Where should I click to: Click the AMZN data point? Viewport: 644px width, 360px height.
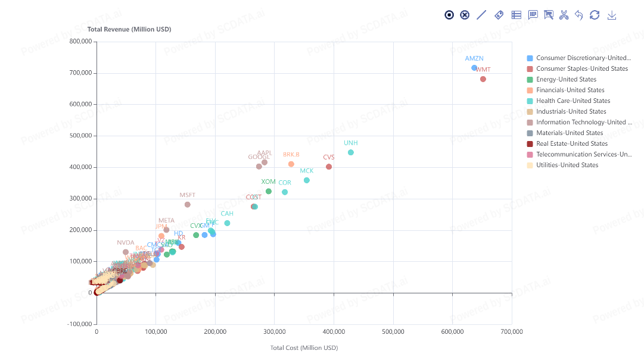coord(474,68)
